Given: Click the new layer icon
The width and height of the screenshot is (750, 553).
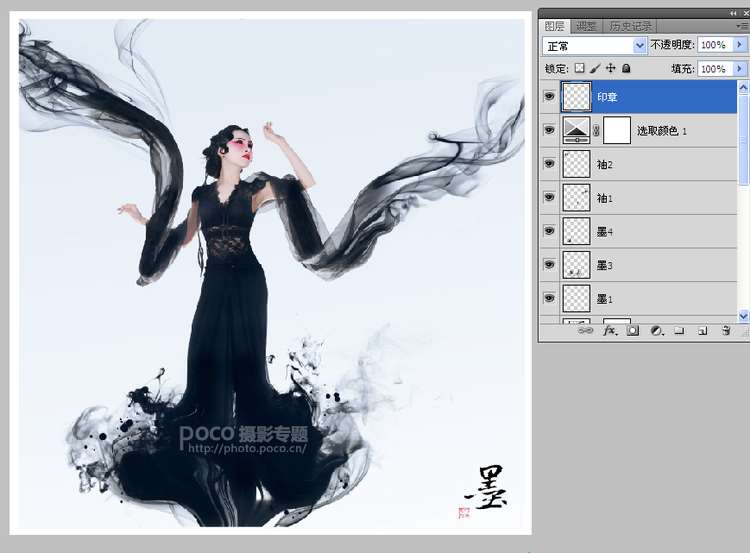Looking at the screenshot, I should [x=702, y=329].
